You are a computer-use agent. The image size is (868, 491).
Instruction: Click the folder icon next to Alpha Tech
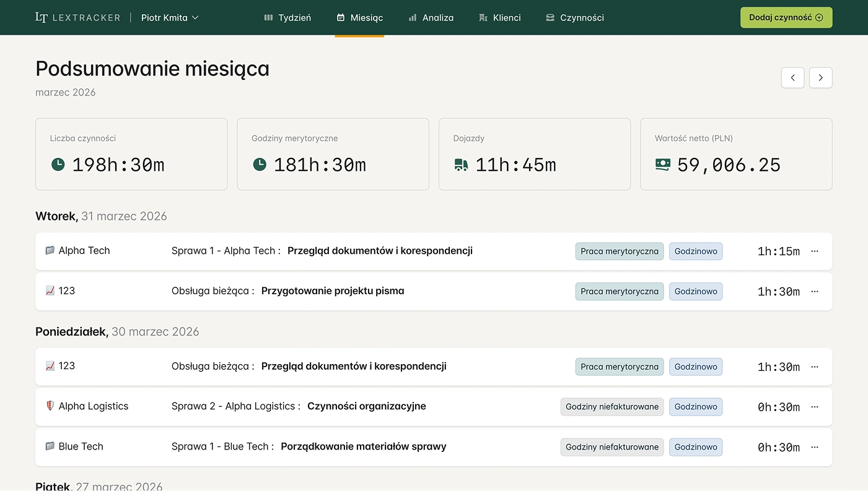coord(50,250)
